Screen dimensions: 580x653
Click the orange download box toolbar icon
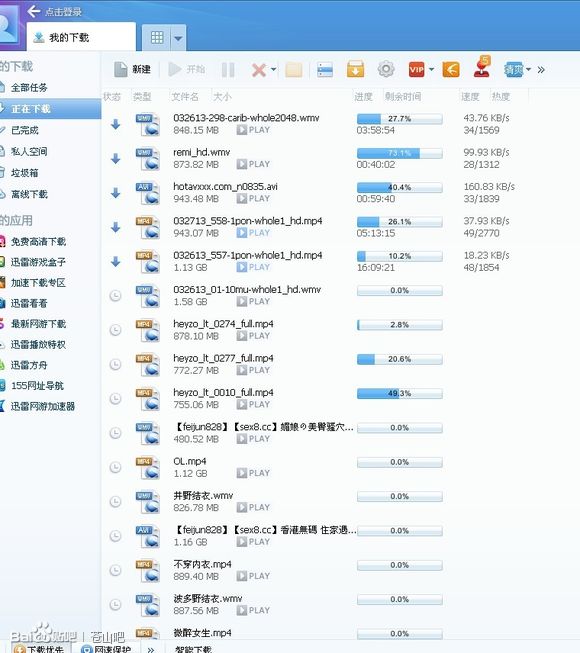(x=355, y=70)
